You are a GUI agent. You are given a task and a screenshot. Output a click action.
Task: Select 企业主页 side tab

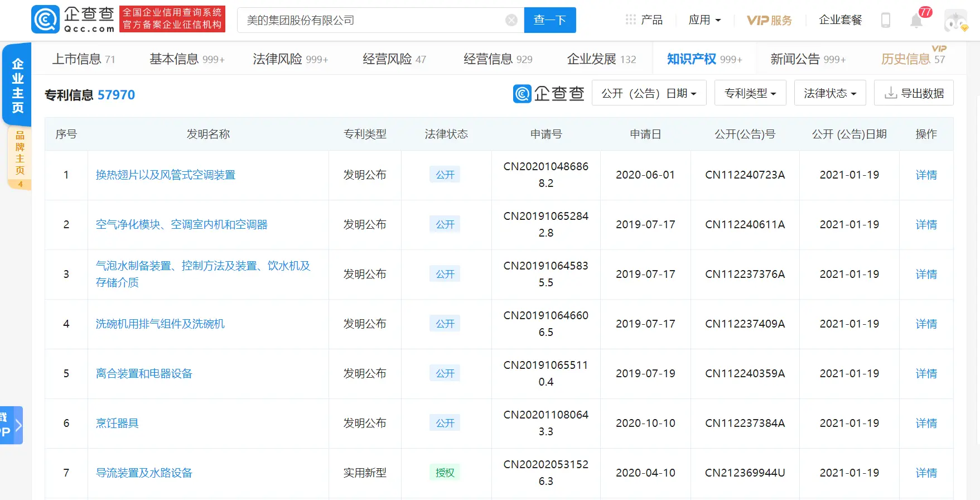coord(17,85)
